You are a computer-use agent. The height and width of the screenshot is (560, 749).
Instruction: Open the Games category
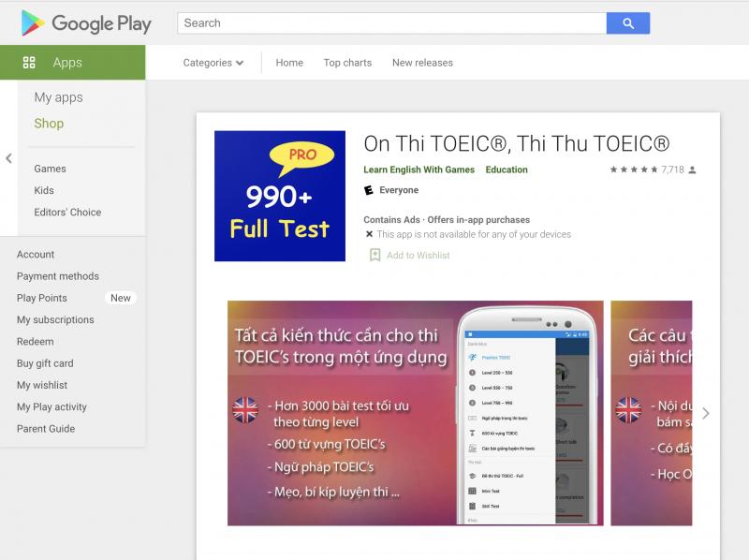51,169
